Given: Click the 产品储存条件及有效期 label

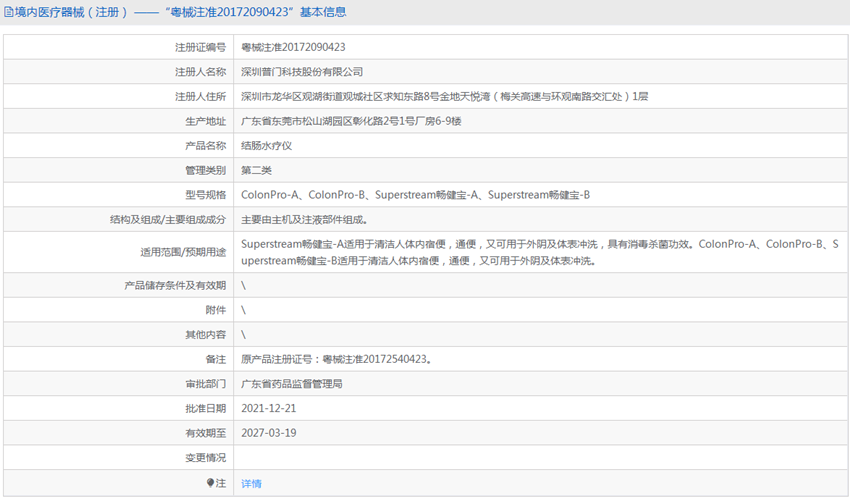Looking at the screenshot, I should pos(175,286).
